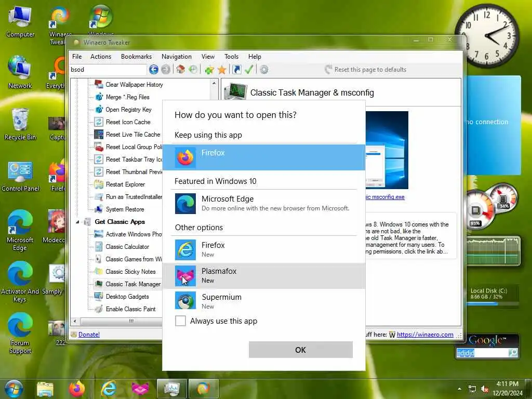Open Microsoft Edge desktop shortcut
This screenshot has width=532, height=399.
click(20, 230)
